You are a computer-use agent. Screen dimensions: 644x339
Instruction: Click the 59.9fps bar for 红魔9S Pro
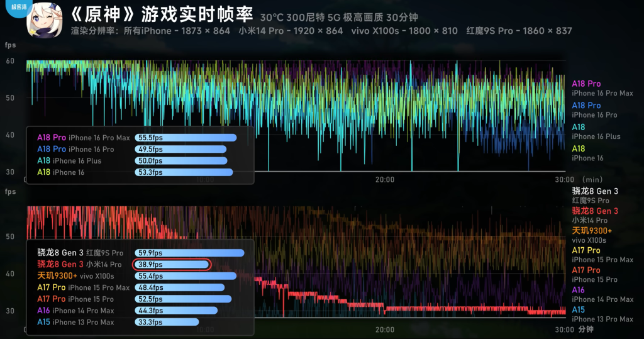[x=189, y=253]
